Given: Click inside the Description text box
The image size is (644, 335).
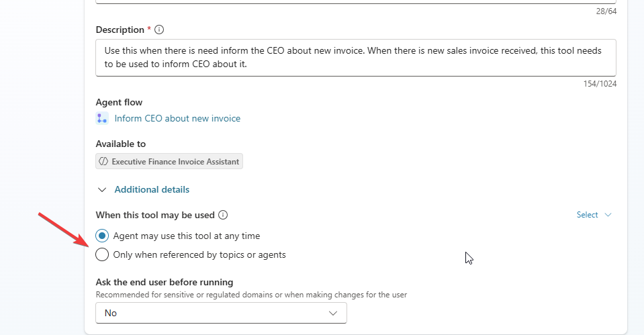Looking at the screenshot, I should point(356,58).
